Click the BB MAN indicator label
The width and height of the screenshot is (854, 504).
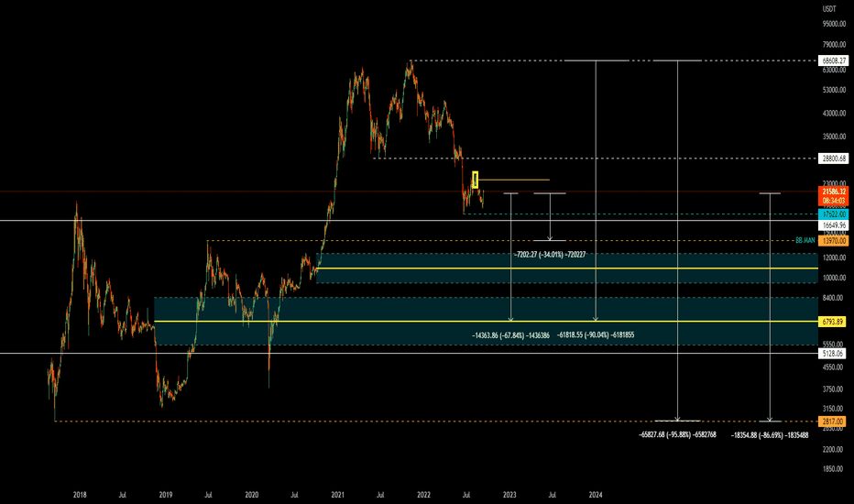805,240
